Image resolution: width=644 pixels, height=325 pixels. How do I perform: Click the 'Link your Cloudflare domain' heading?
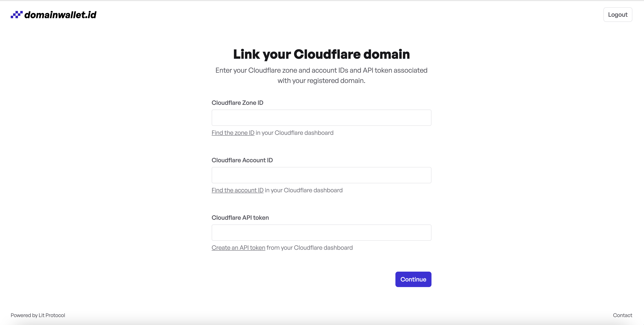point(321,54)
